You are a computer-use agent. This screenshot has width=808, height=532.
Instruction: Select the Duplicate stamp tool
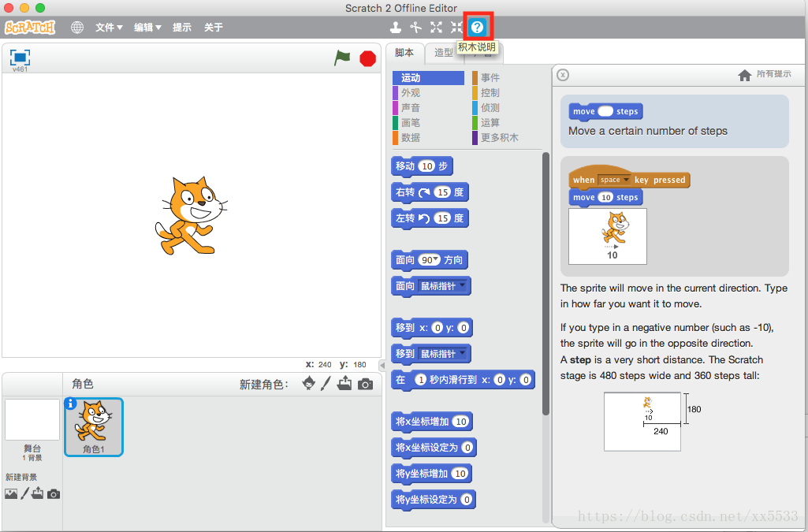(x=395, y=28)
